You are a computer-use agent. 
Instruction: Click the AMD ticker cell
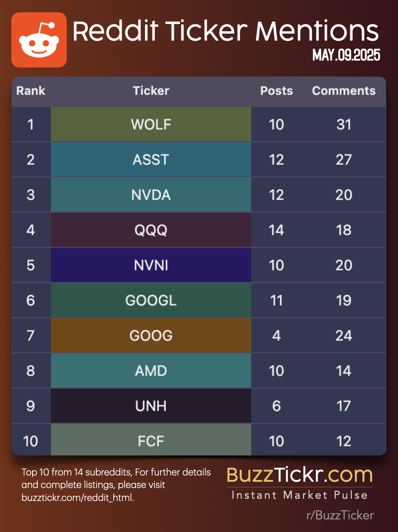point(151,371)
